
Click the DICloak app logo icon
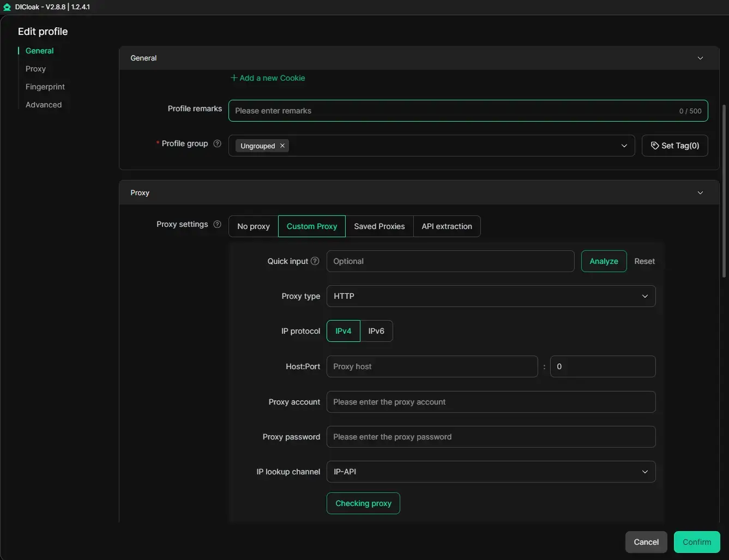[x=7, y=7]
